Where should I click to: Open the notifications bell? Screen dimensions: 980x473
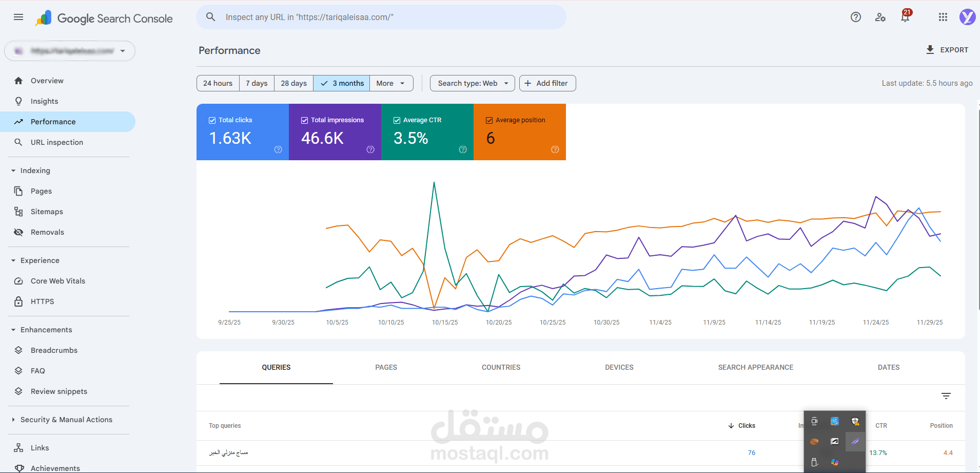pyautogui.click(x=905, y=17)
